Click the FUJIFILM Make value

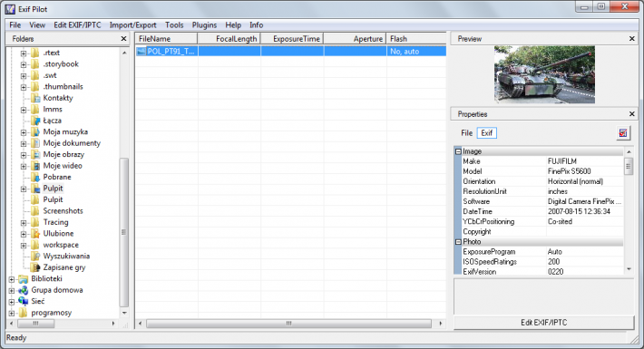[x=561, y=161]
